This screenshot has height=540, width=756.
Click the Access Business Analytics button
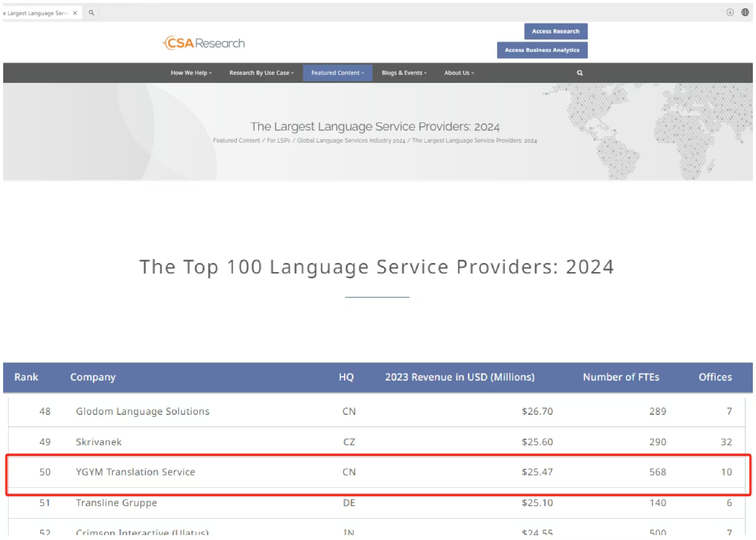(542, 50)
